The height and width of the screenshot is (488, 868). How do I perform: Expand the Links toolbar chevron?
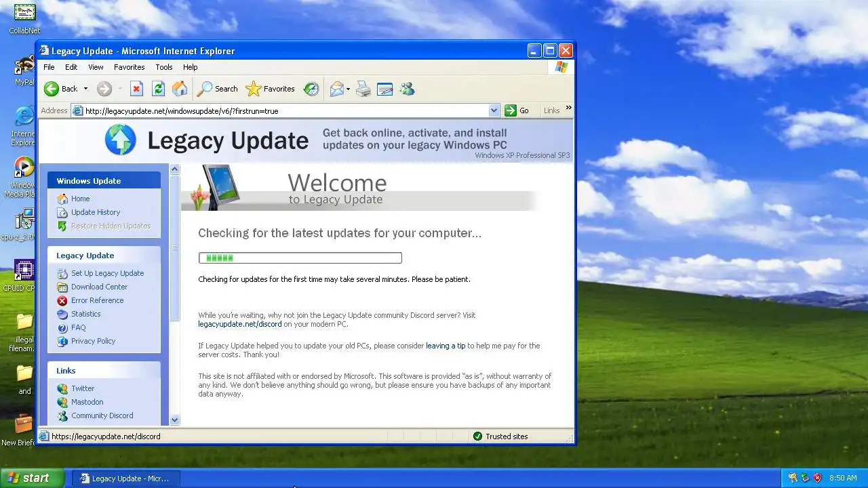coord(568,108)
